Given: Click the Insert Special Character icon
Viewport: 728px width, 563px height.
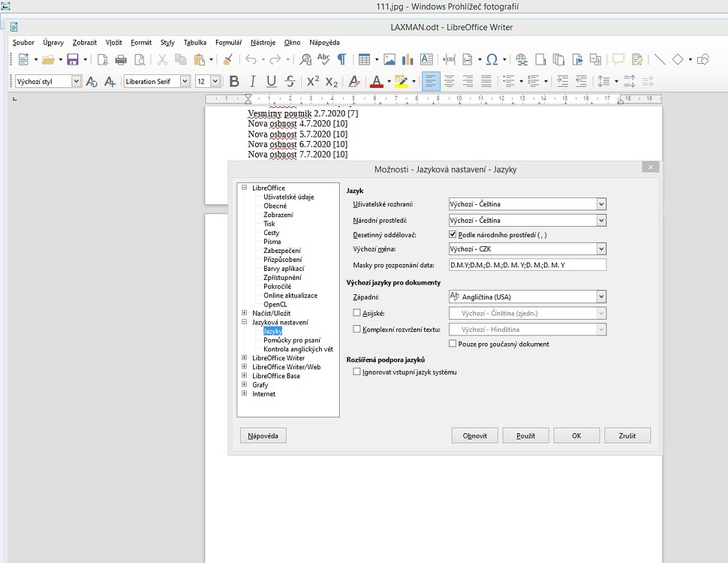Looking at the screenshot, I should coord(492,59).
